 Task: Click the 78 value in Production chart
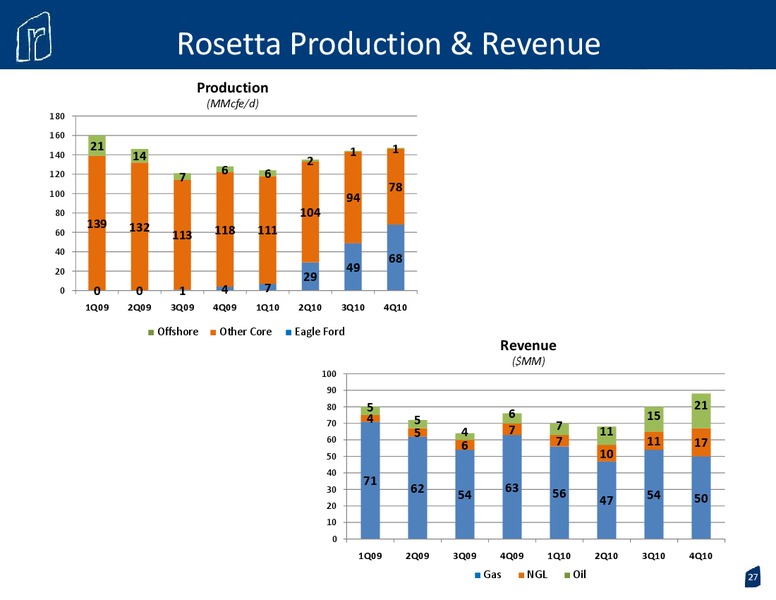[395, 188]
